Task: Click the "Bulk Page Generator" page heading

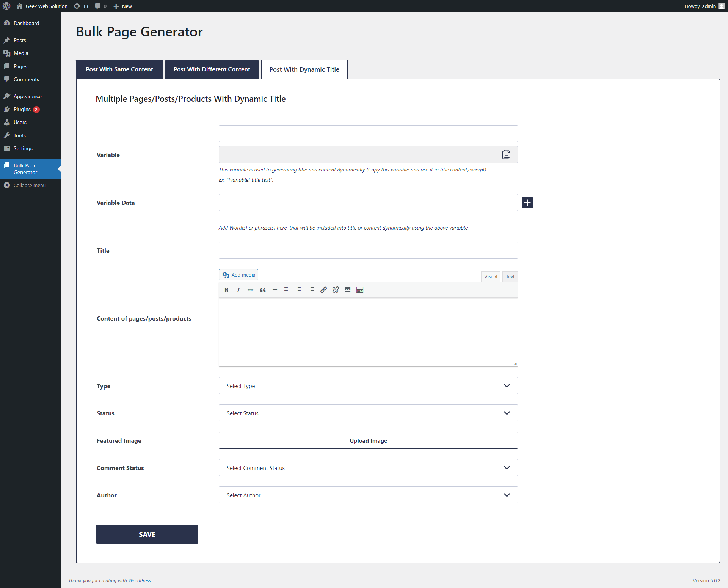Action: (140, 32)
